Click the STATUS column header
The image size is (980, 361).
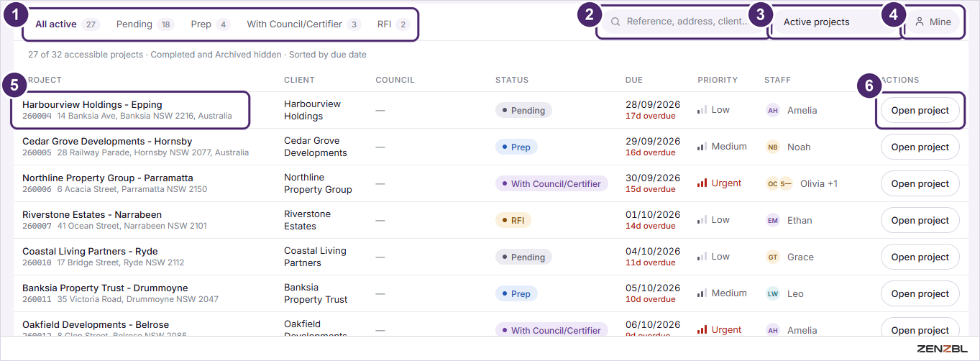pyautogui.click(x=512, y=80)
